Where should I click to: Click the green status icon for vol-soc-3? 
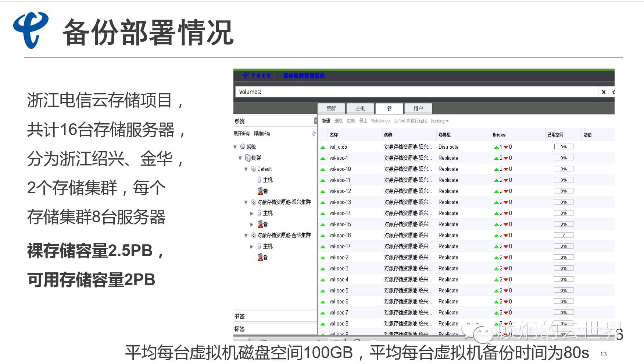point(323,269)
